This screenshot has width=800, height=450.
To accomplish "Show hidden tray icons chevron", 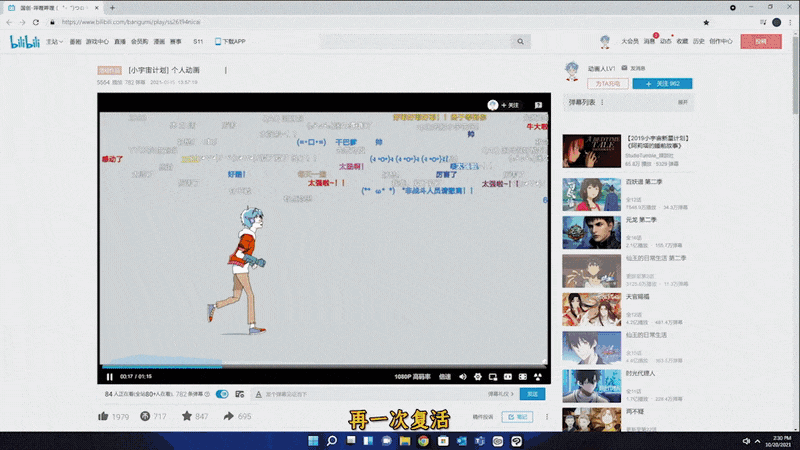I will 757,441.
